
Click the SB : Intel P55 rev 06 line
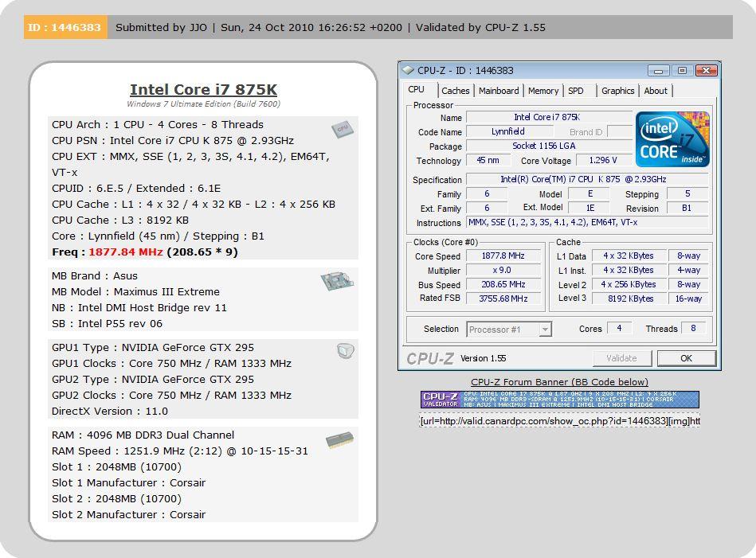click(x=107, y=323)
